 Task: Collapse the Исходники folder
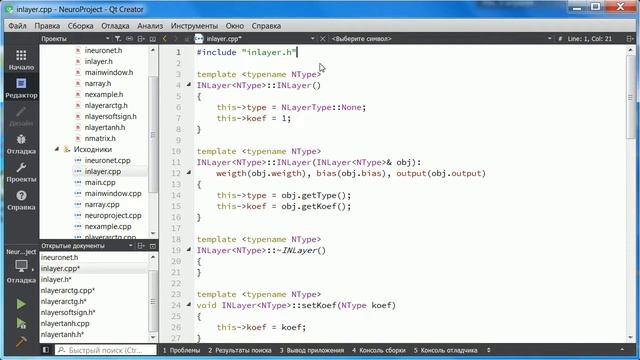57,149
